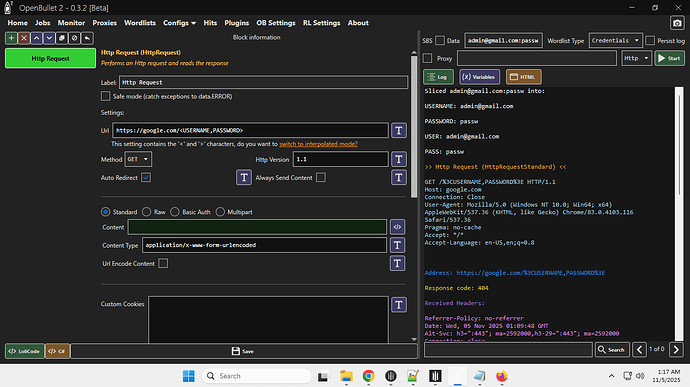690x387 pixels.
Task: Enable Always Send Content checkbox
Action: (x=321, y=177)
